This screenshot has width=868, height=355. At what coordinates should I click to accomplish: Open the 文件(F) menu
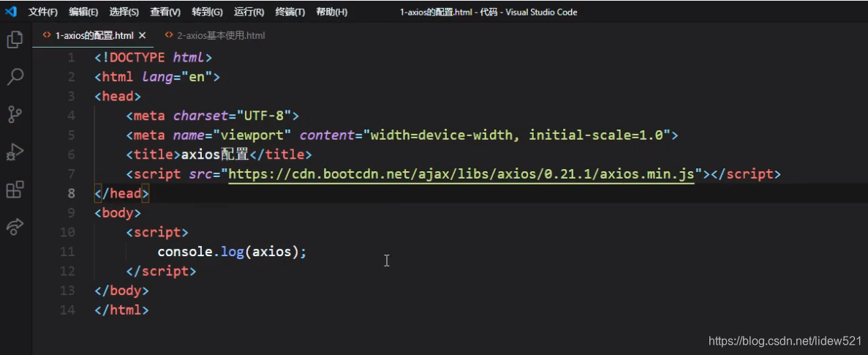(x=42, y=12)
